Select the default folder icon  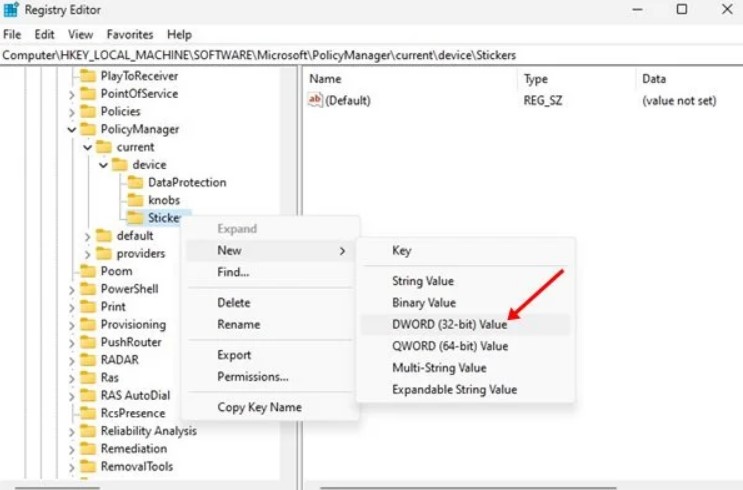click(x=104, y=236)
